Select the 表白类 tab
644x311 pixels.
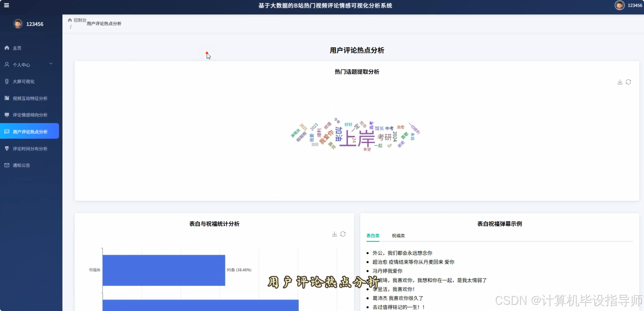[x=372, y=236]
